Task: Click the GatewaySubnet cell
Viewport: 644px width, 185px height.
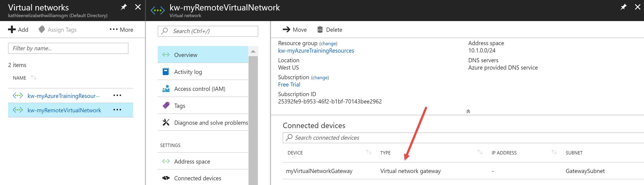Action: click(585, 171)
